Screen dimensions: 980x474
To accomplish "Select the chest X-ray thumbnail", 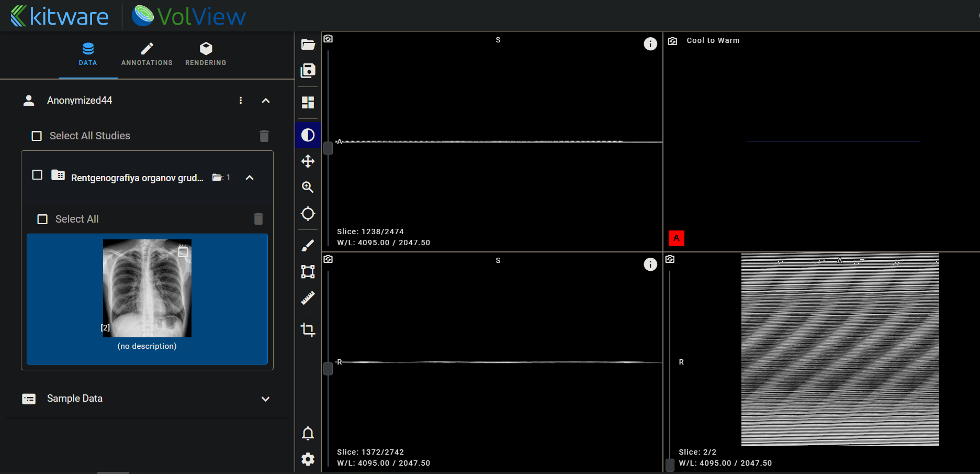I will [x=147, y=288].
